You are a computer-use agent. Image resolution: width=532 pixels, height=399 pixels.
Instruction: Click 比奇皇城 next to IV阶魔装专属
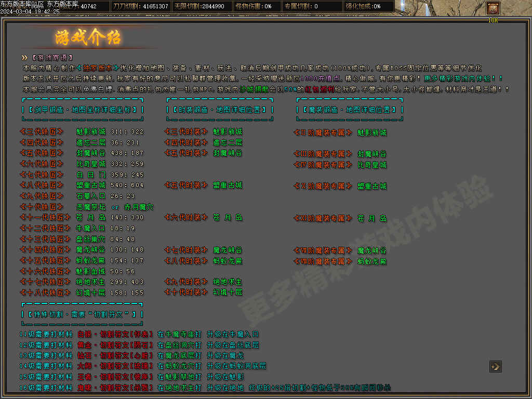click(x=372, y=165)
